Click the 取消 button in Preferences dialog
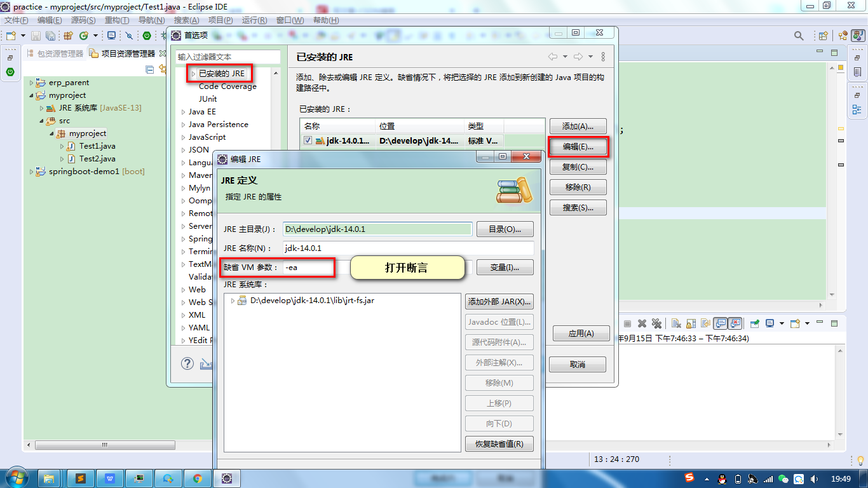Screen dimensions: 868x488 578,365
